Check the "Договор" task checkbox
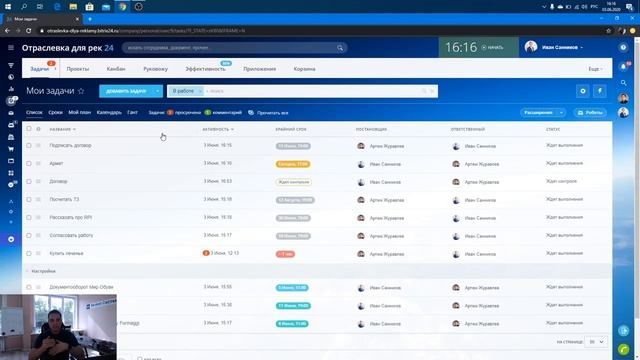The image size is (640, 360). click(x=29, y=181)
